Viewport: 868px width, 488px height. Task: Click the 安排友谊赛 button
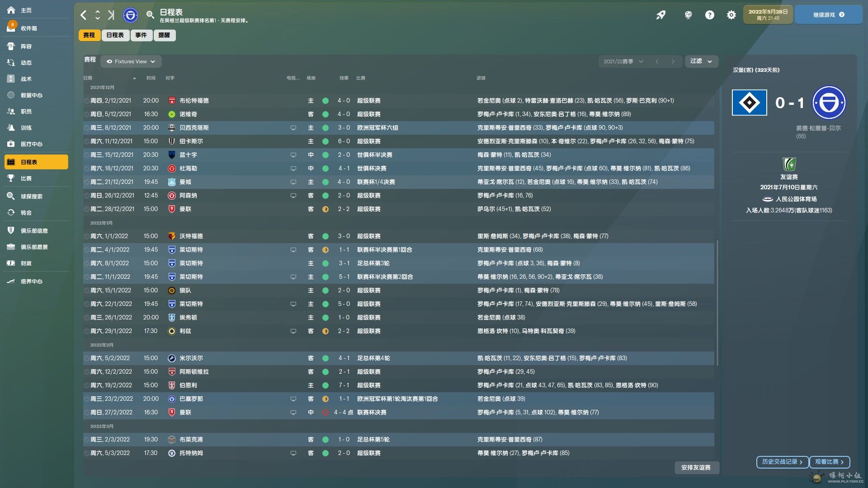click(x=696, y=468)
